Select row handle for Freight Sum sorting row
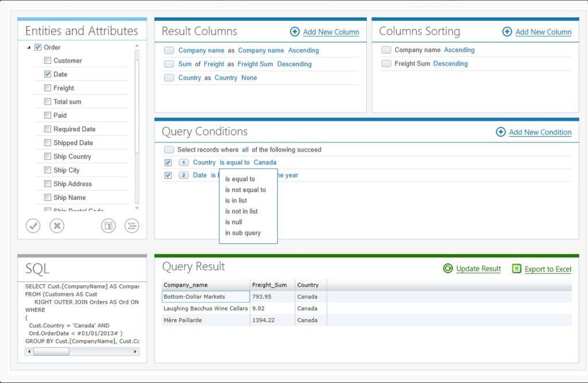588x383 pixels. coord(386,64)
